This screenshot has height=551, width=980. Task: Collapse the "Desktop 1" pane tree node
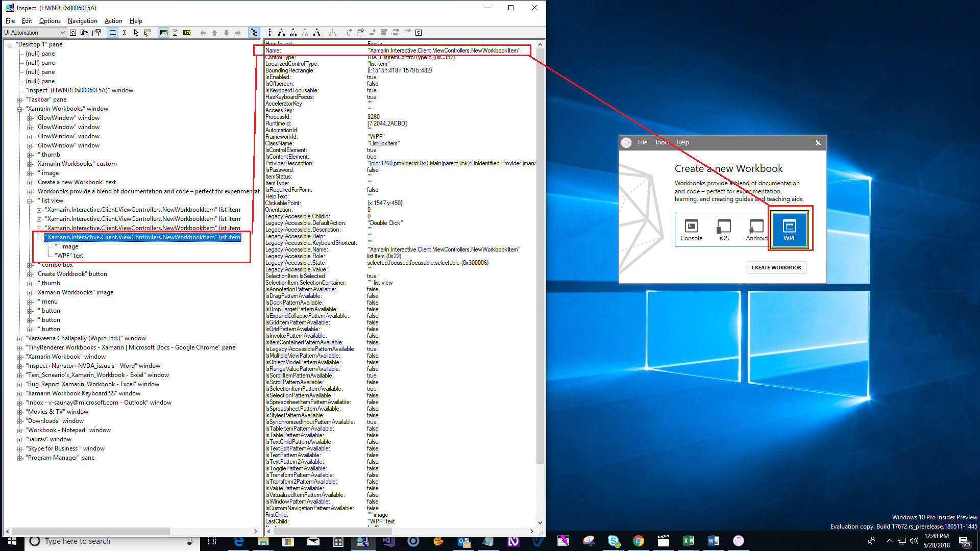click(x=10, y=45)
